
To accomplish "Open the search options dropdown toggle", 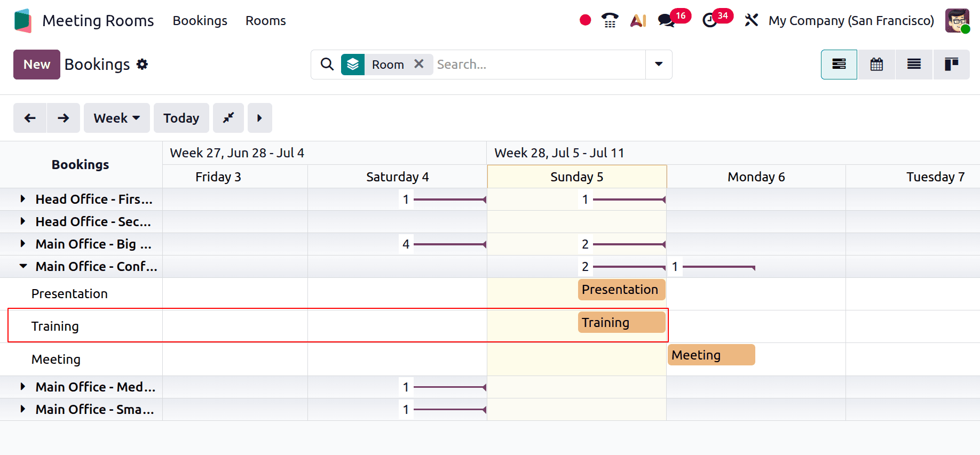I will [659, 65].
